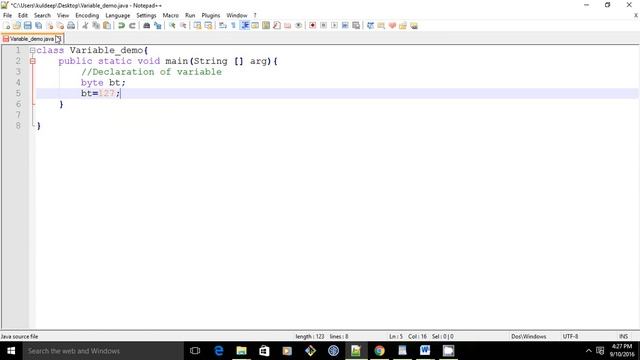Open the Macro menu

171,15
